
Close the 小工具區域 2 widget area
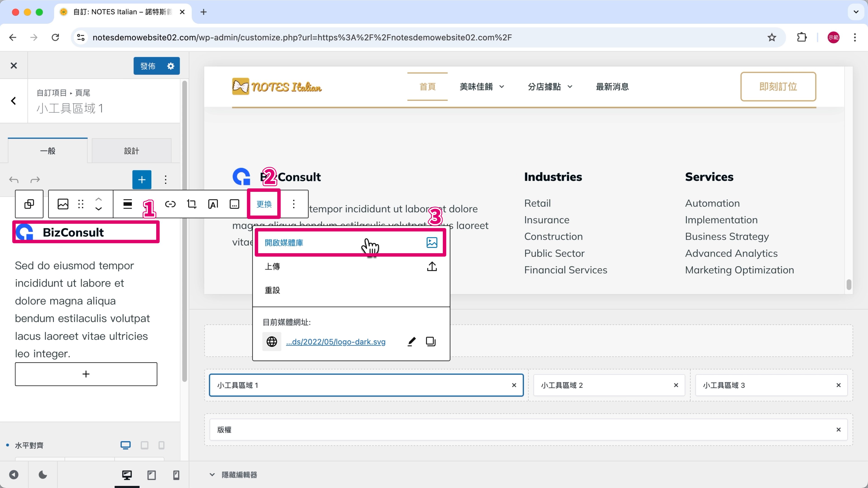[676, 385]
